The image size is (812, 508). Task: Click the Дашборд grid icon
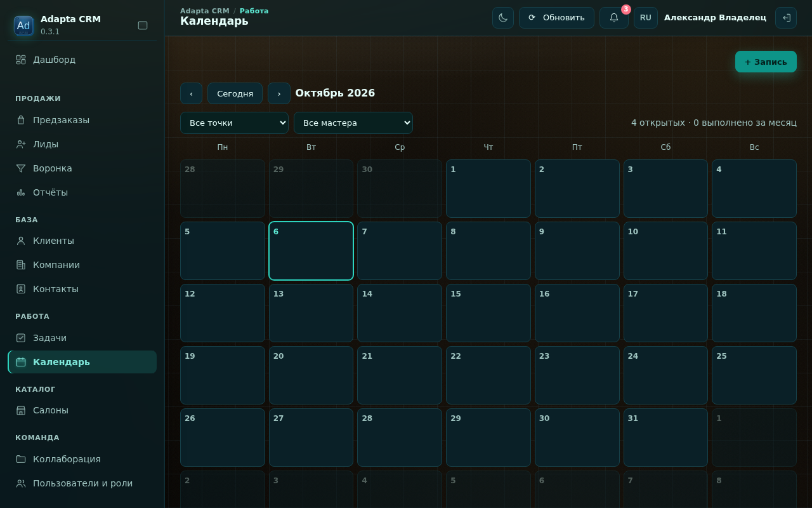tap(21, 60)
